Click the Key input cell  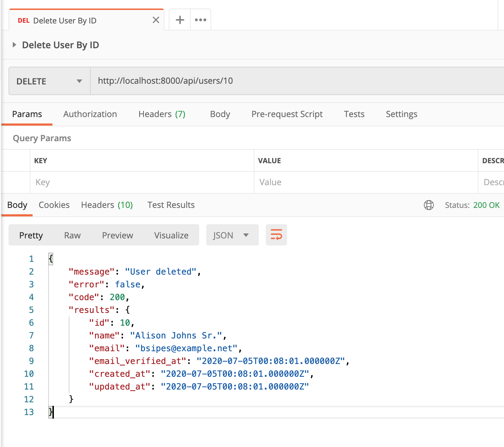coord(142,182)
